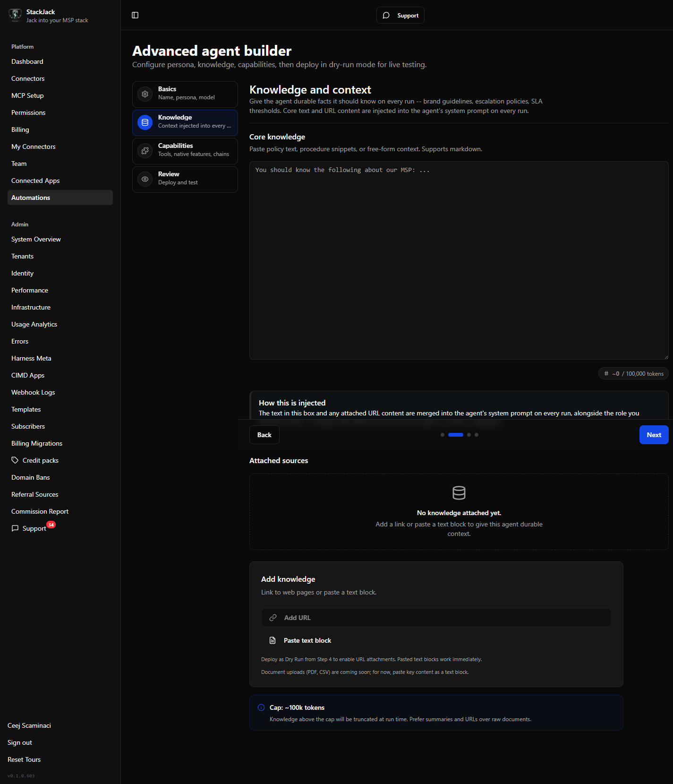Viewport: 673px width, 784px height.
Task: Navigate to Billing
Action: [x=60, y=129]
